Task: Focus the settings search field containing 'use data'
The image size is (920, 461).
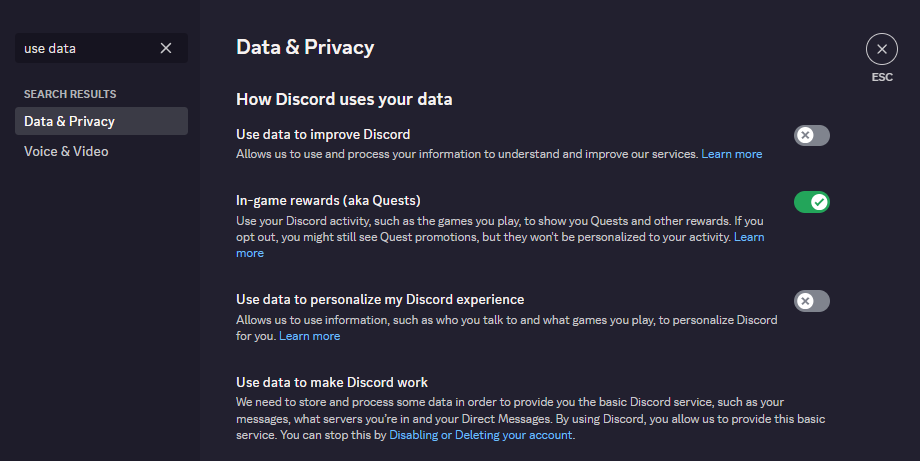Action: tap(88, 48)
